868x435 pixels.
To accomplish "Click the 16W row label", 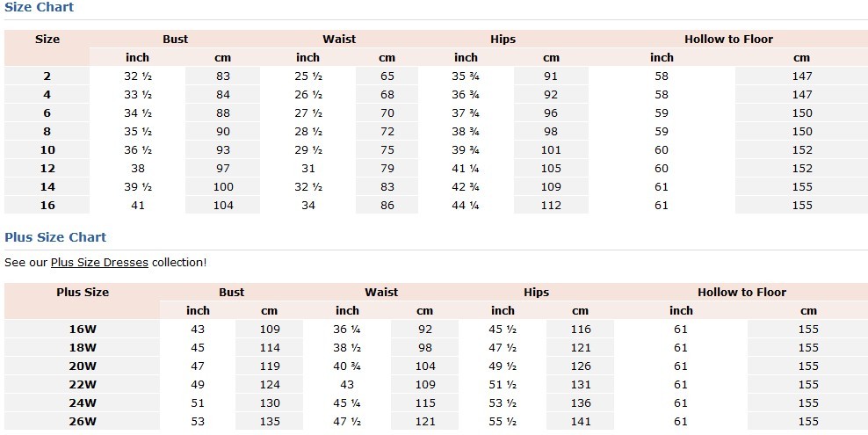I will click(x=83, y=330).
